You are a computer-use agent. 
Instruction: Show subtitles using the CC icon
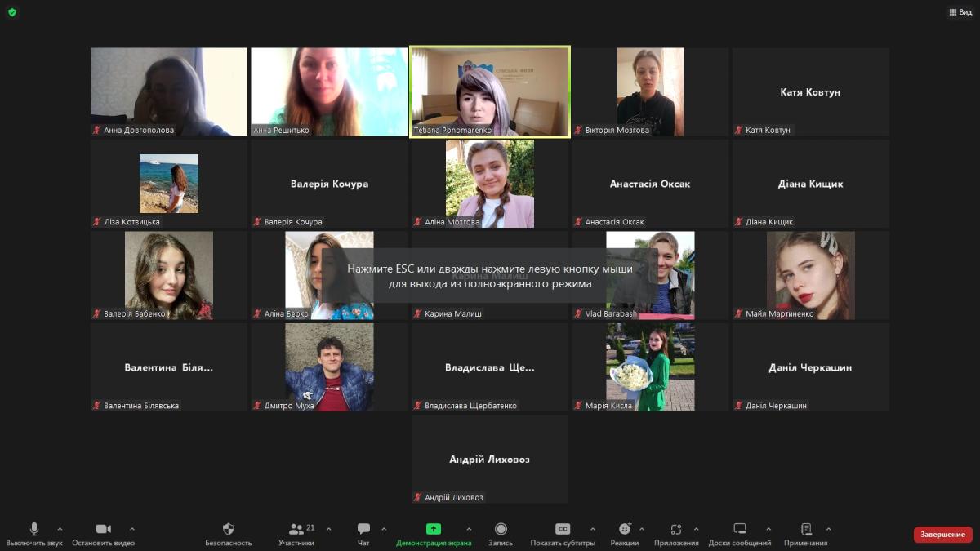click(562, 530)
